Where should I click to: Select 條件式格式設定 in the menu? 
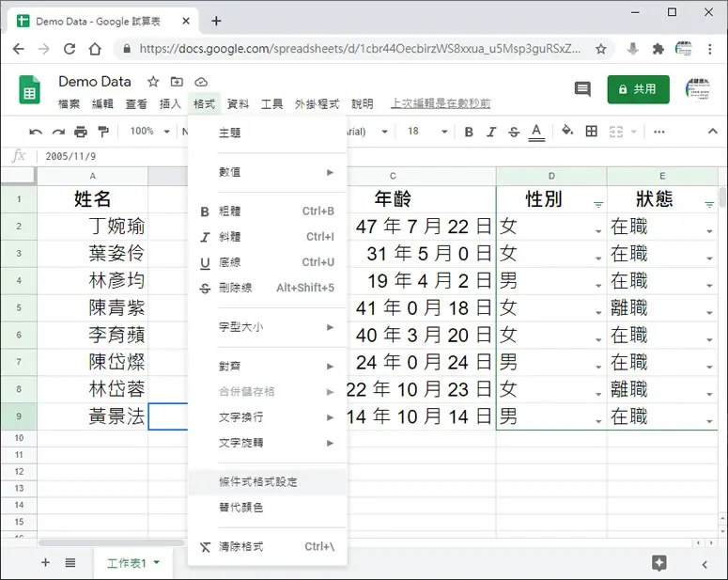tap(267, 482)
